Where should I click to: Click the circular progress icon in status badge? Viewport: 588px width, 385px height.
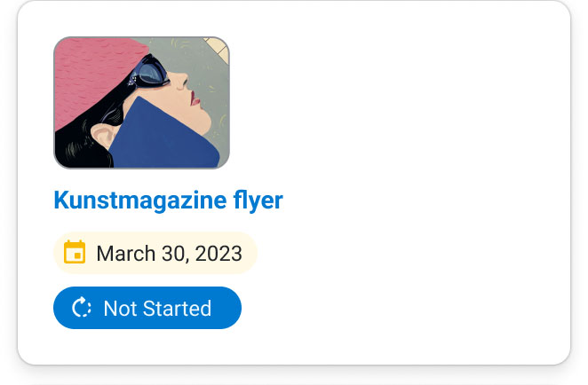coord(82,308)
